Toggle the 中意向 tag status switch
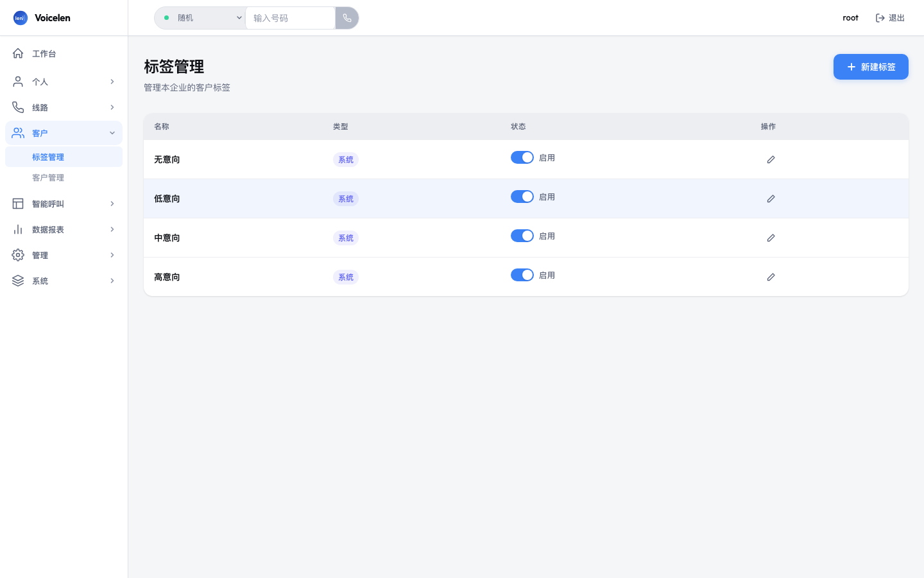 click(x=522, y=236)
